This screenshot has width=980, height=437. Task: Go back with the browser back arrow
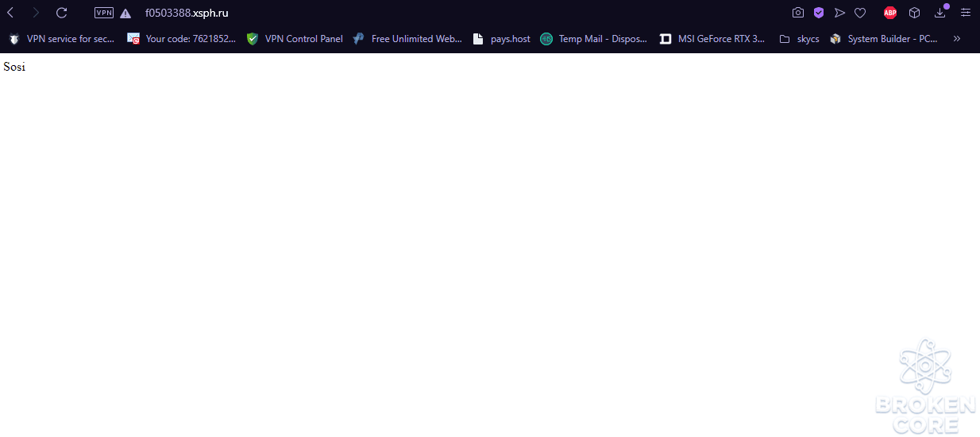(x=10, y=13)
